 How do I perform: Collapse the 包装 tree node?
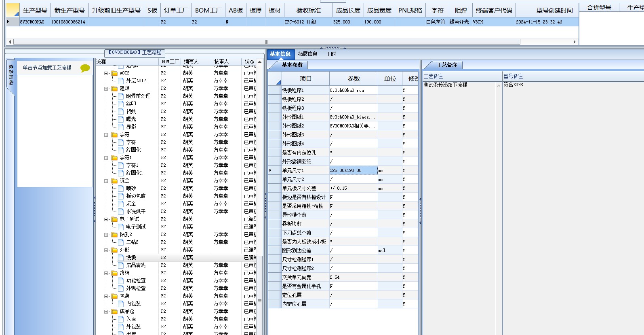coord(106,296)
